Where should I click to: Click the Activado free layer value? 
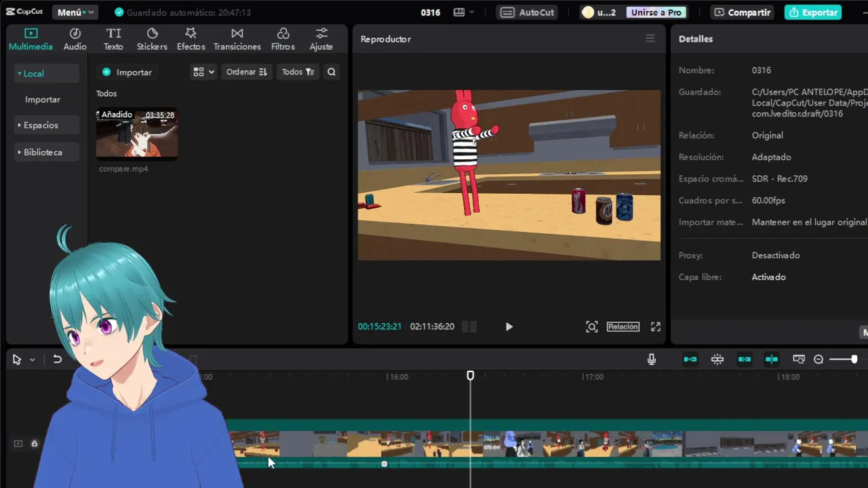pos(768,277)
